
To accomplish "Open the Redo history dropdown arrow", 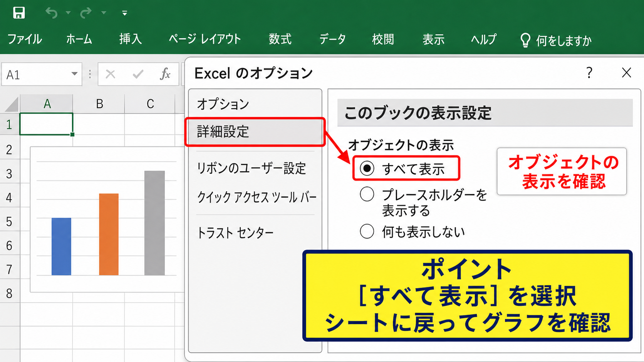I will 104,13.
